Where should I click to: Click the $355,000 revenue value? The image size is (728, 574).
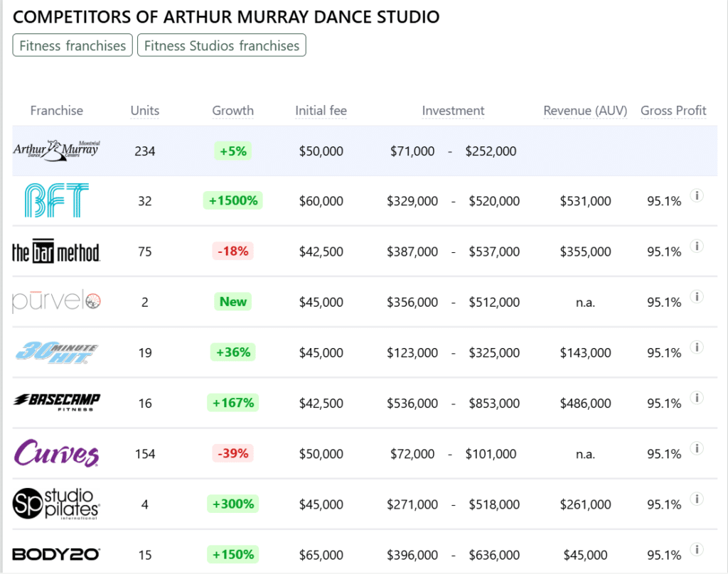coord(586,251)
